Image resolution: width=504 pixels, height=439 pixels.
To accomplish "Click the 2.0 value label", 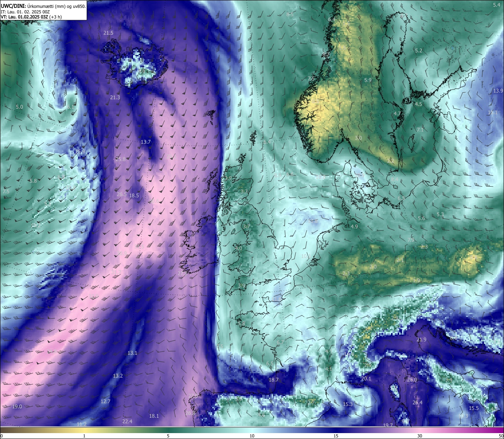I will coord(373,267).
